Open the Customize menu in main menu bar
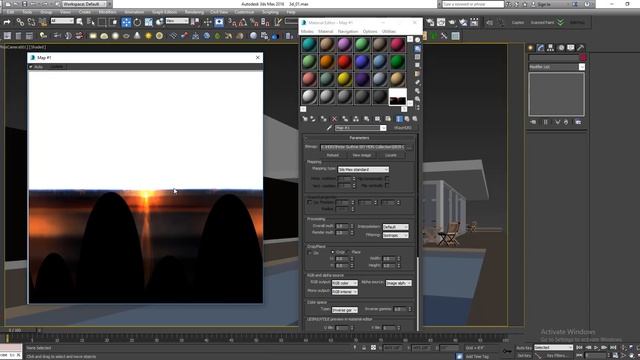The height and width of the screenshot is (360, 640). click(244, 12)
